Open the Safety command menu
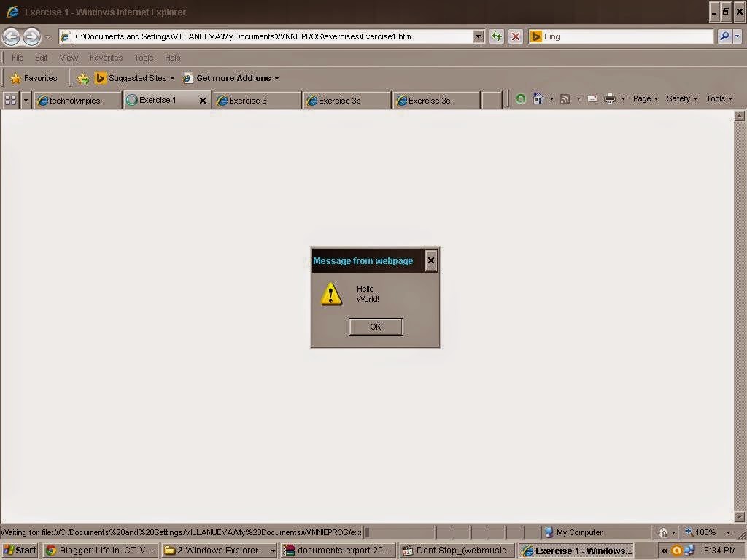 pos(682,98)
